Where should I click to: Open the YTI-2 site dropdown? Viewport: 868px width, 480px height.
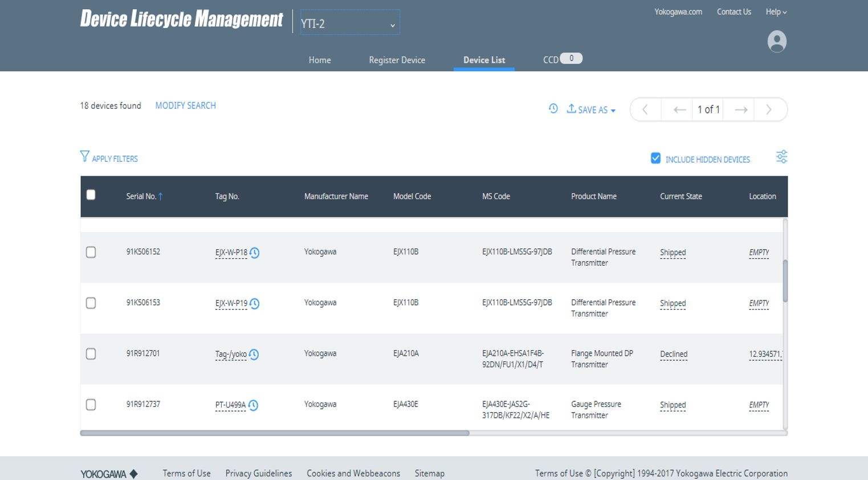pyautogui.click(x=350, y=23)
